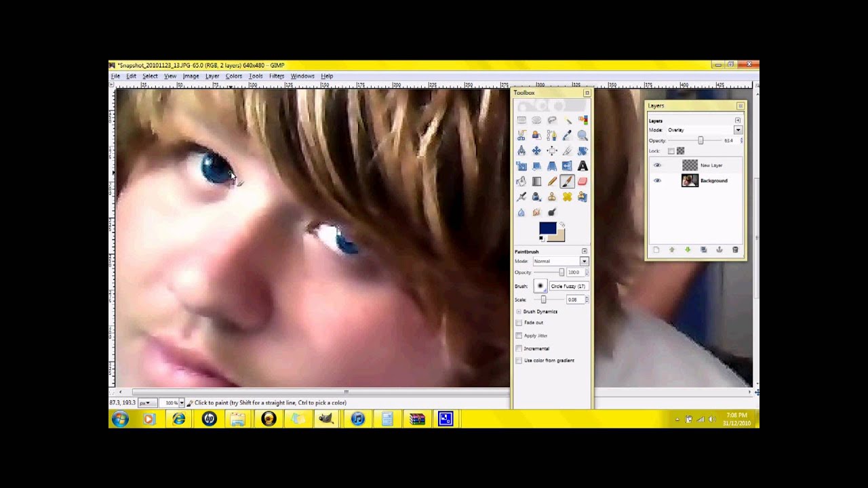The height and width of the screenshot is (488, 868).
Task: Select the Alignment tool
Action: [x=552, y=150]
